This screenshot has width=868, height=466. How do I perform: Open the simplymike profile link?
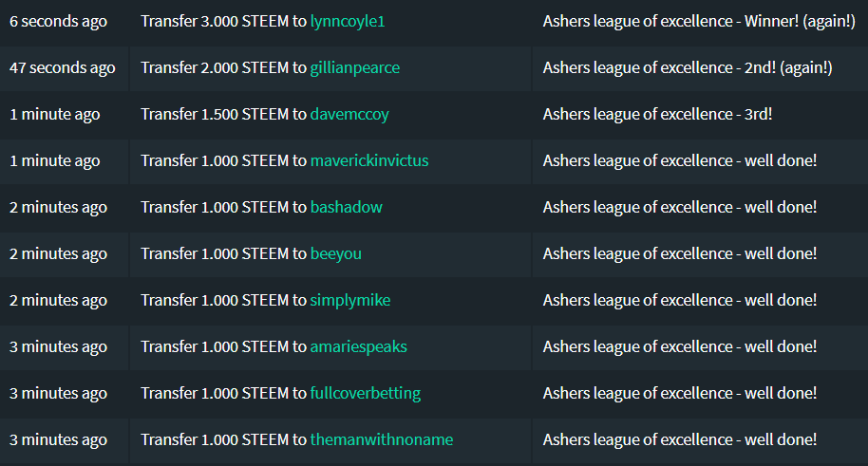[349, 301]
